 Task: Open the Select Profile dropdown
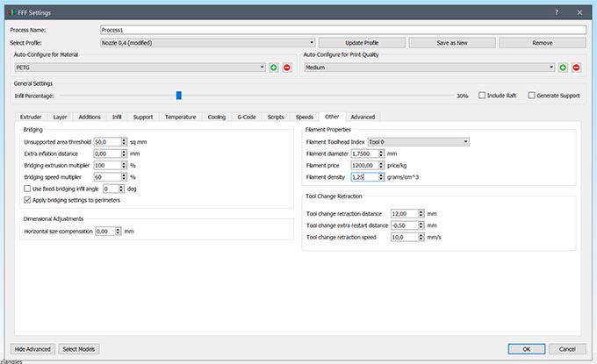(x=207, y=41)
